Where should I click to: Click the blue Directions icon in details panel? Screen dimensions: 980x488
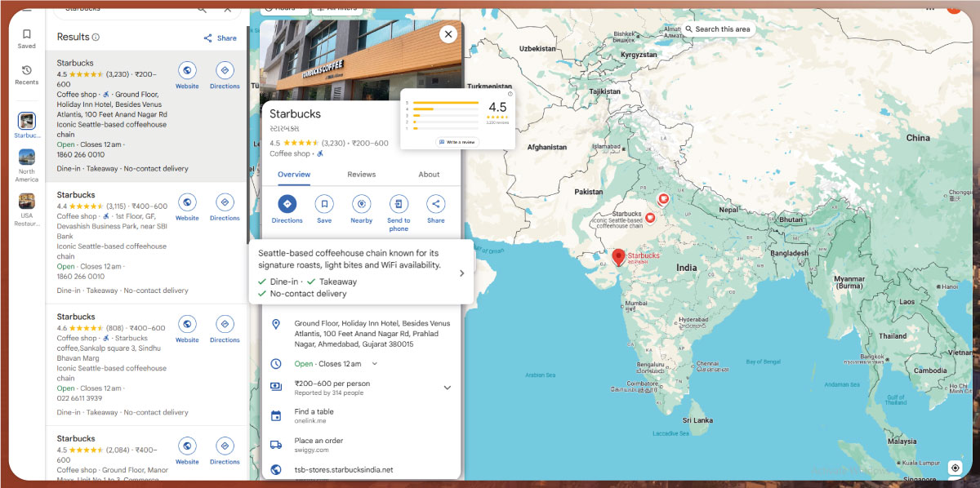(x=287, y=204)
